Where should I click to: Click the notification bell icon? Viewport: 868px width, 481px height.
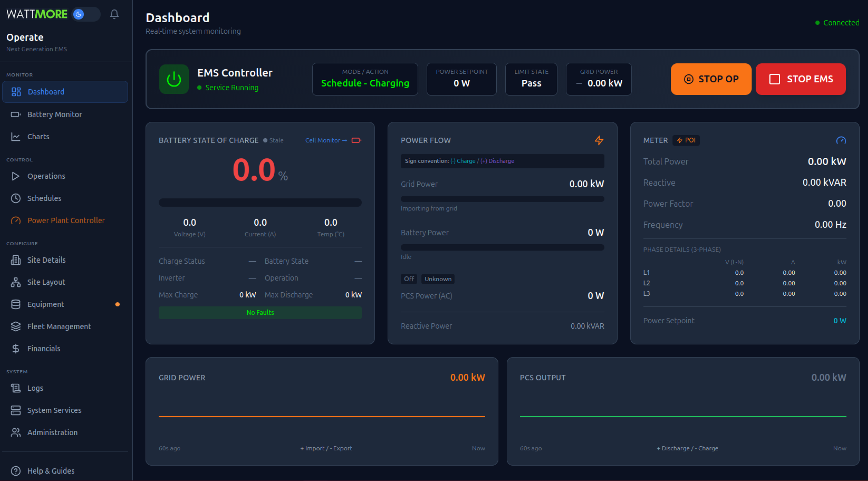coord(114,14)
